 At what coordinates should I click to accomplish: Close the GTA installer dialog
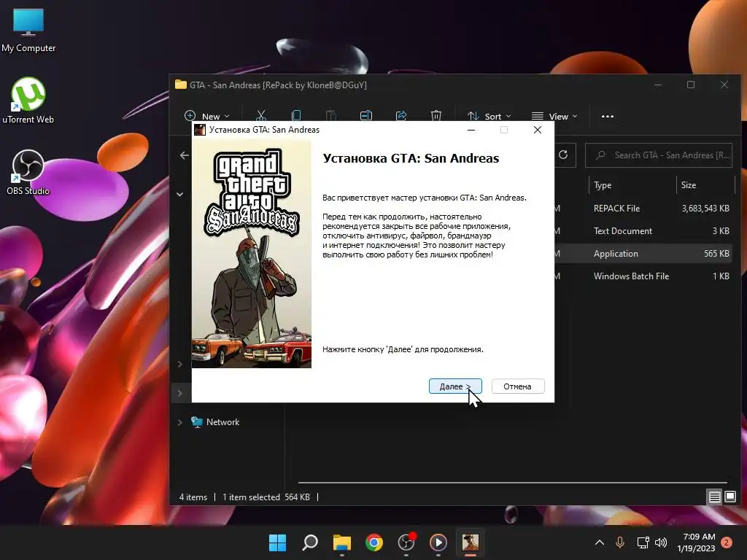click(538, 130)
